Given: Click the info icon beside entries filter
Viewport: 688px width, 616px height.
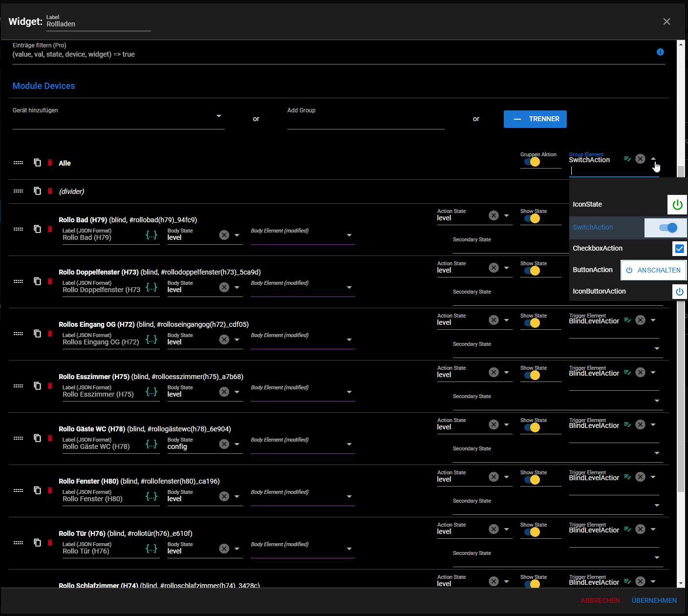Looking at the screenshot, I should 660,52.
